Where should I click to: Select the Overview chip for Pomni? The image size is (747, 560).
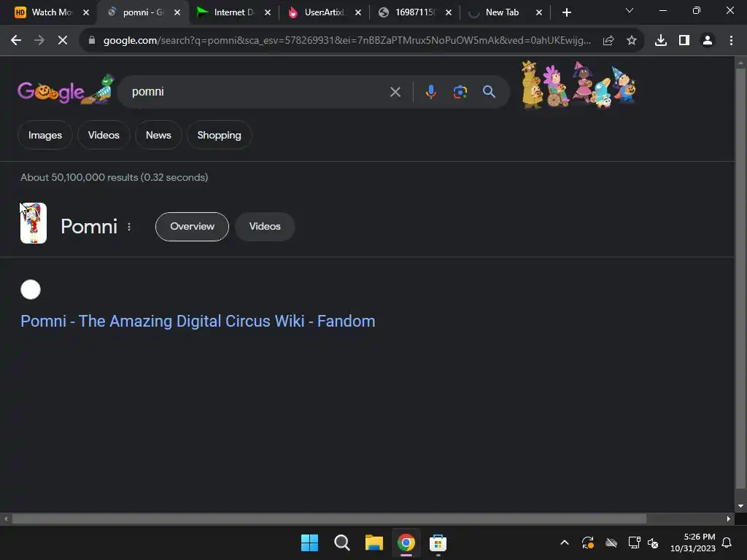[x=192, y=227]
